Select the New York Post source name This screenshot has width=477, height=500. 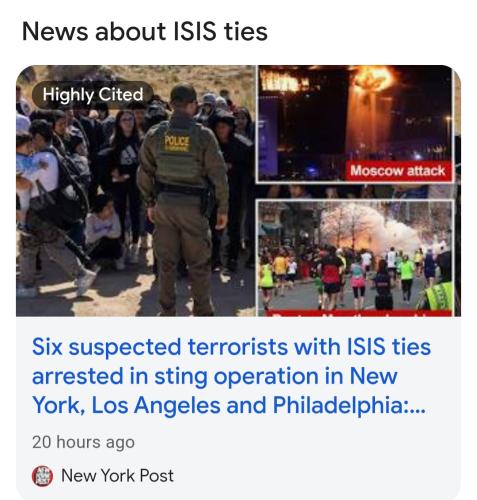117,476
